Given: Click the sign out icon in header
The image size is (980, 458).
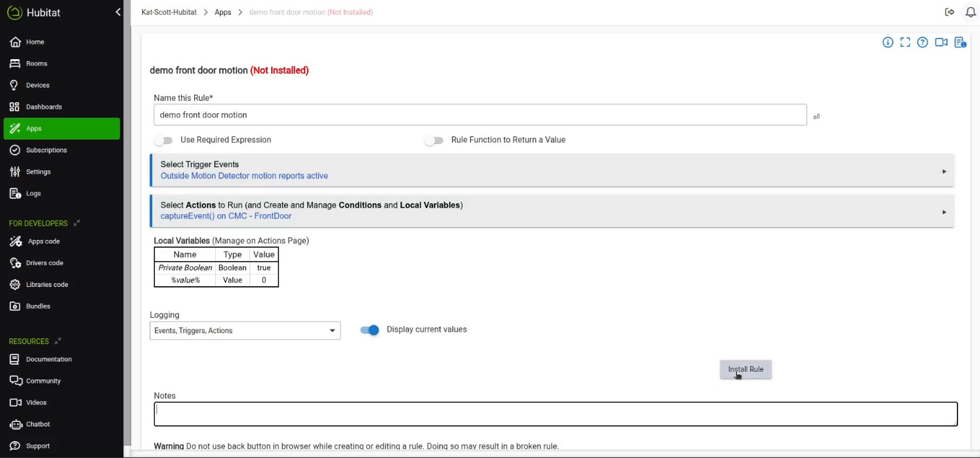Looking at the screenshot, I should click(x=950, y=12).
